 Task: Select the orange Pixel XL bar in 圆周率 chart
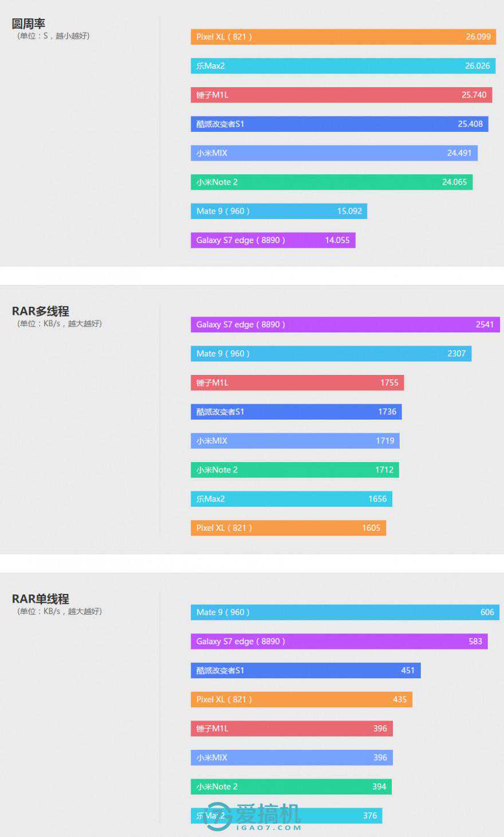point(343,37)
